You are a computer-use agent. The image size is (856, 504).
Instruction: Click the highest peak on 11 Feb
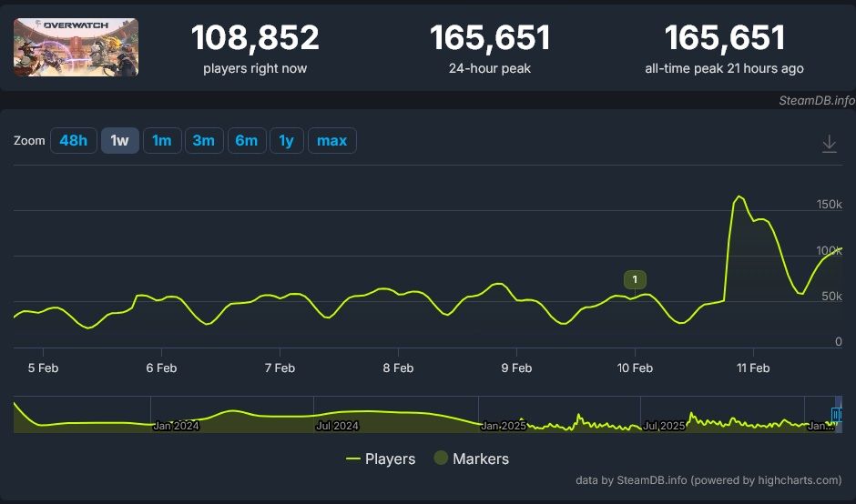(738, 197)
